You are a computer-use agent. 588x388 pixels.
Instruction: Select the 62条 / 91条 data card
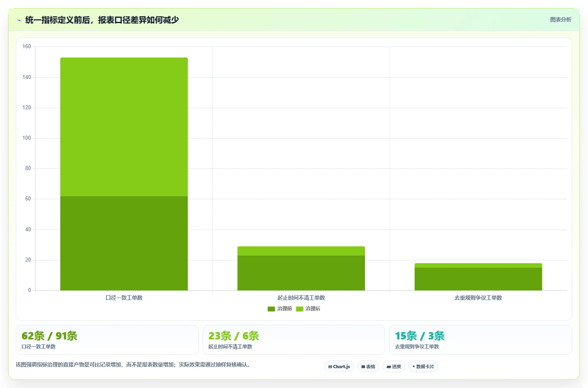coord(107,340)
